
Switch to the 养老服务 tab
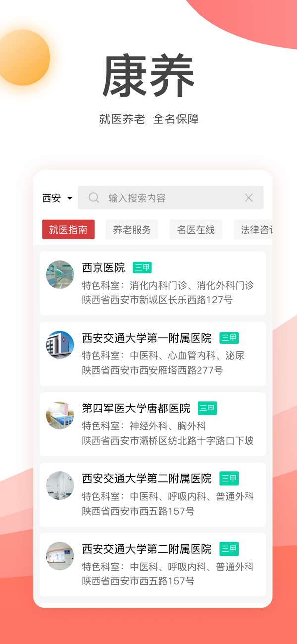pos(132,230)
